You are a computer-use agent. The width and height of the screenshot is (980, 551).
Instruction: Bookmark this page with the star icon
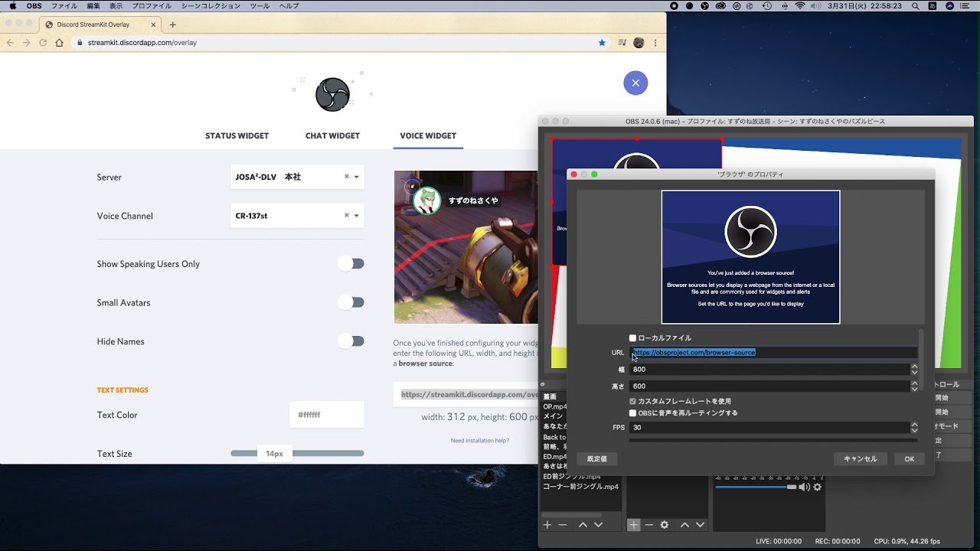603,43
